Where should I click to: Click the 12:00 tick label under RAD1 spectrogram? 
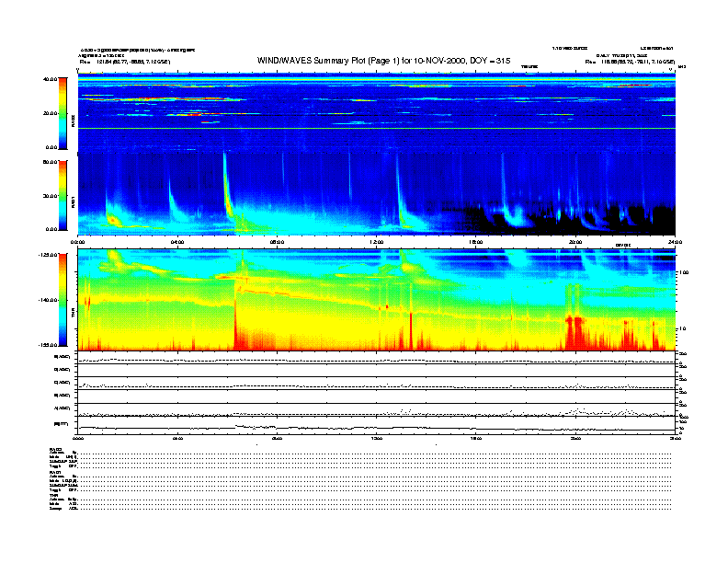[377, 242]
